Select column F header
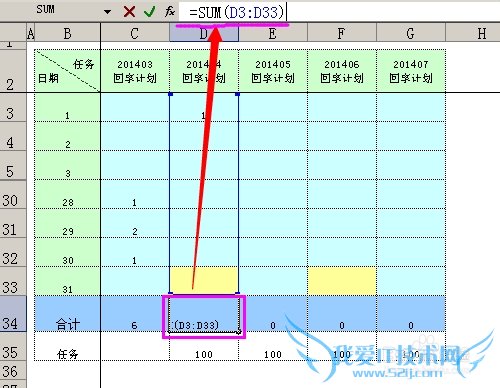500x388 pixels. 342,33
